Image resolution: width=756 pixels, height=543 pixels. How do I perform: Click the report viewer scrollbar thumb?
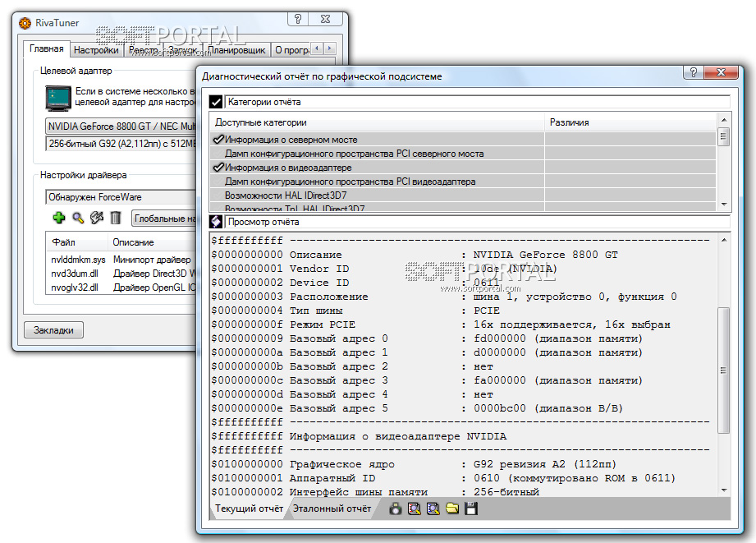pyautogui.click(x=724, y=370)
